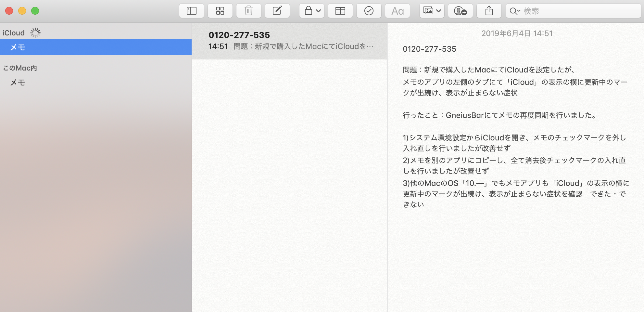Click the iCloud section header
Image resolution: width=644 pixels, height=312 pixels.
coord(14,33)
